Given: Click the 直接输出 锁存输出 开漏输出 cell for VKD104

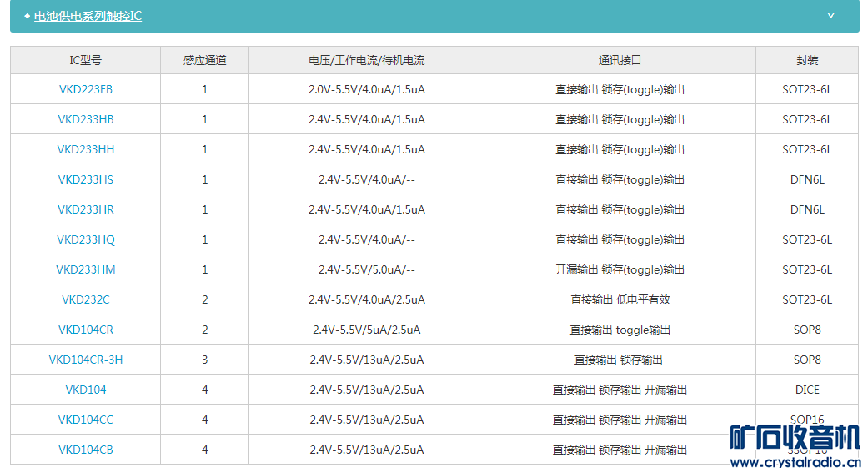Looking at the screenshot, I should pos(620,390).
